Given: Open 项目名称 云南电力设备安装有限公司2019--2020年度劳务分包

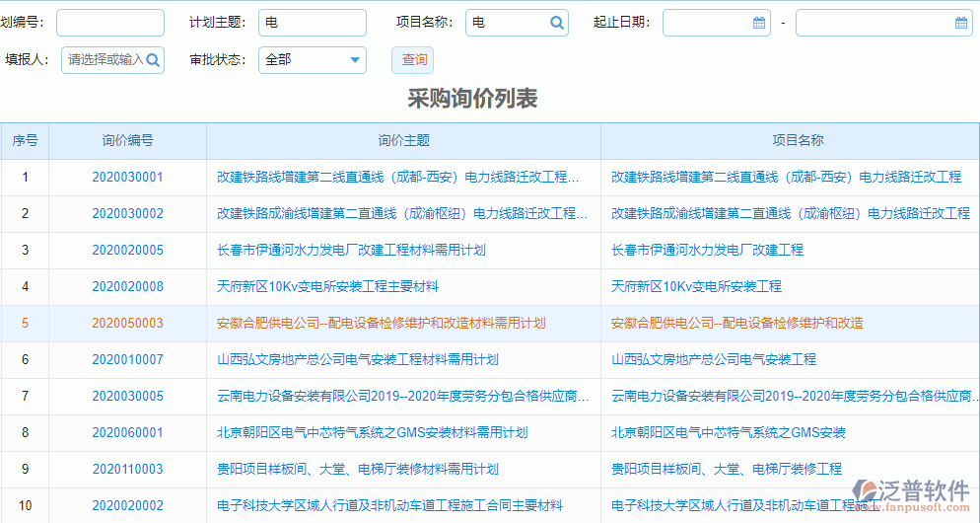Looking at the screenshot, I should [795, 396].
